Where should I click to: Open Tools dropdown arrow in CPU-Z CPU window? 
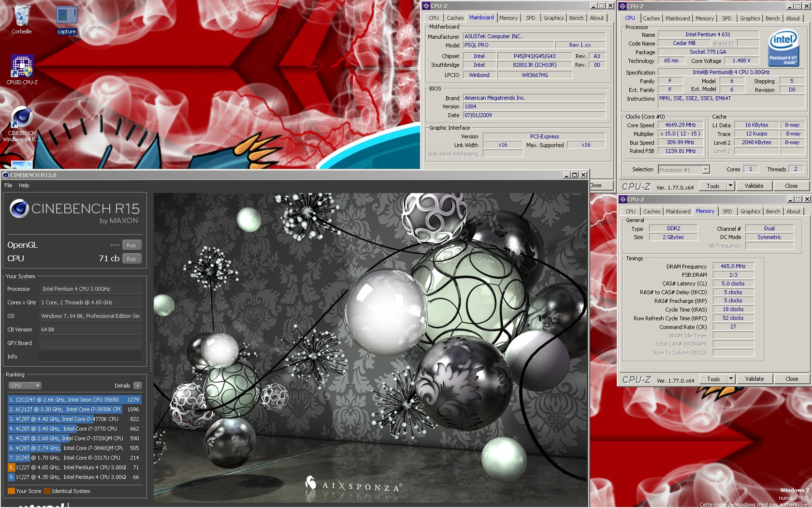[730, 186]
